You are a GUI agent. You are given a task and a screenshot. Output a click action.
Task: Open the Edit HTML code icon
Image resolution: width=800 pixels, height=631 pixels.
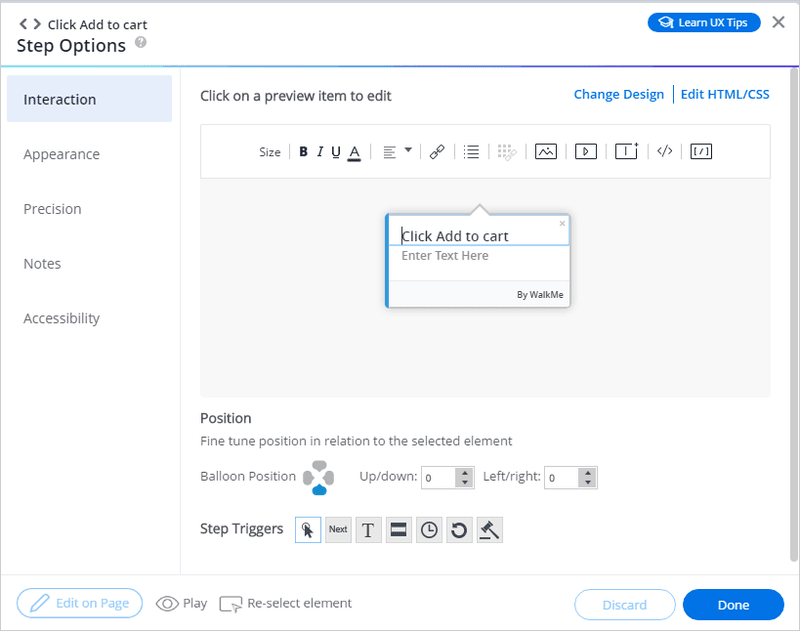tap(664, 151)
